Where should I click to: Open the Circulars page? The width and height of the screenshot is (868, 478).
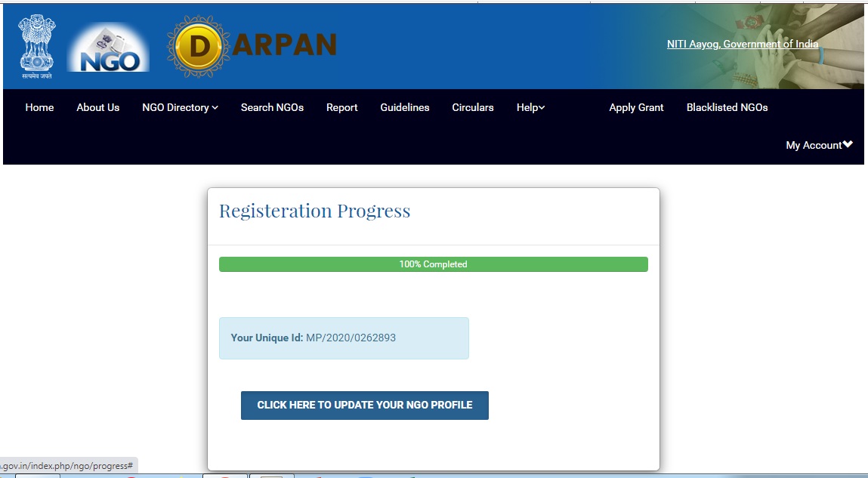point(473,107)
